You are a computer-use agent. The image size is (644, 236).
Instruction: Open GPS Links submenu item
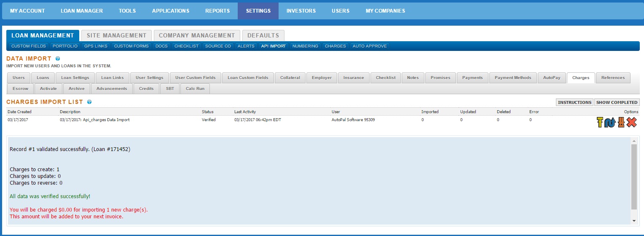click(96, 46)
